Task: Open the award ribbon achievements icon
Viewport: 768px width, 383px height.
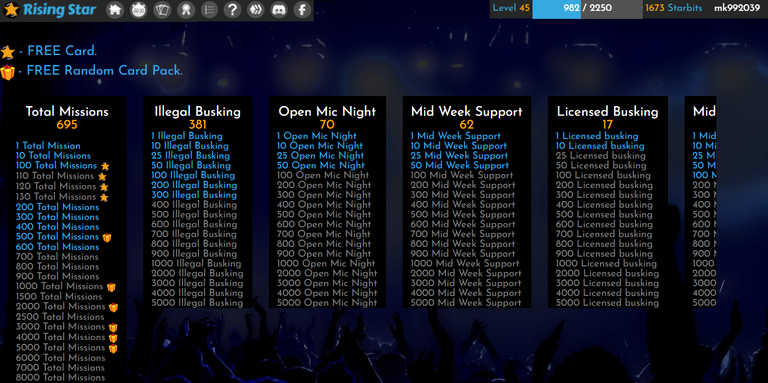Action: 186,10
